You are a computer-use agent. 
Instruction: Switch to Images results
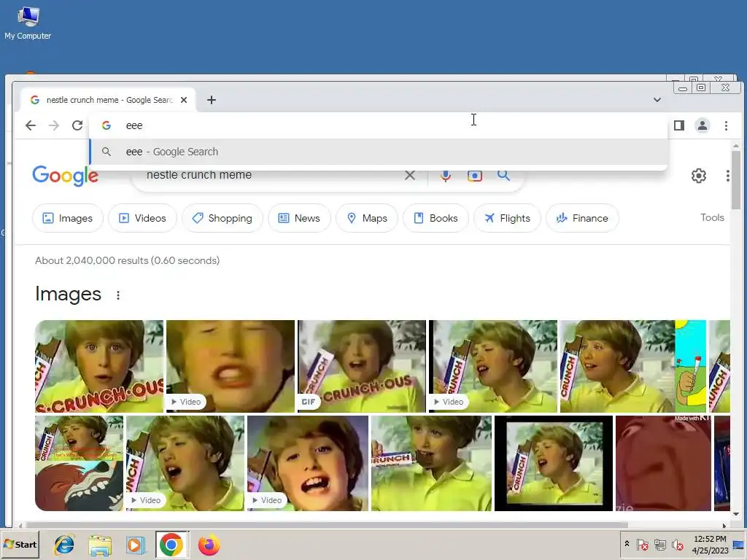pos(68,218)
